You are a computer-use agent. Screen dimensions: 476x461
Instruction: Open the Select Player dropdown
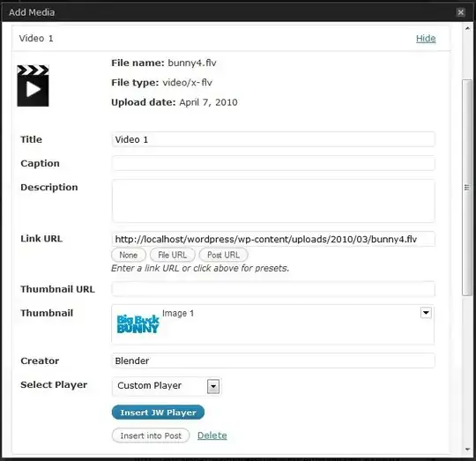167,386
